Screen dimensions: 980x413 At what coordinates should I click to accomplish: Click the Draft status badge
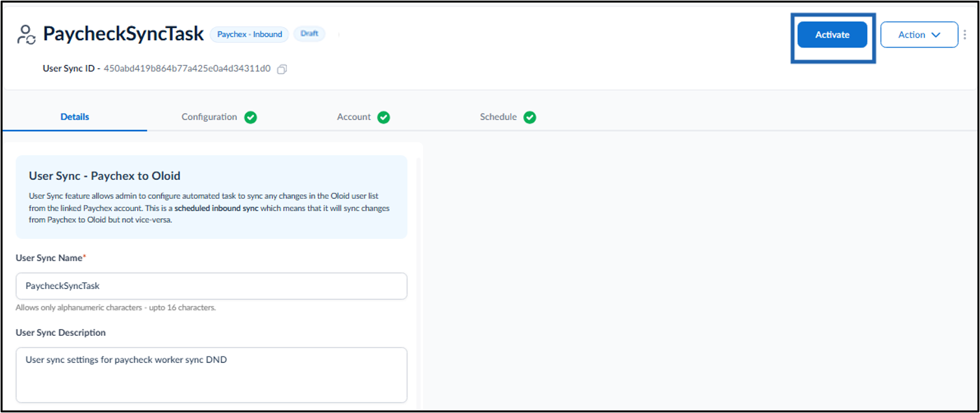(309, 34)
